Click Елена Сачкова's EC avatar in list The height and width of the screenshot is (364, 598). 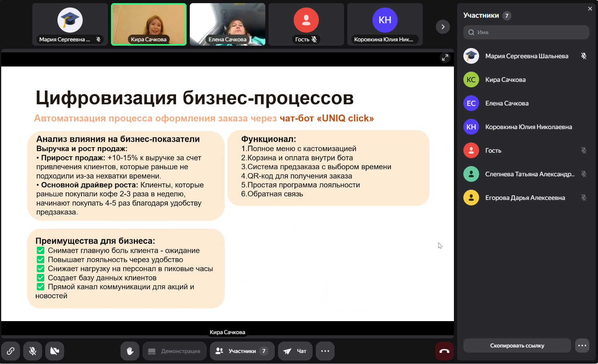click(x=471, y=103)
